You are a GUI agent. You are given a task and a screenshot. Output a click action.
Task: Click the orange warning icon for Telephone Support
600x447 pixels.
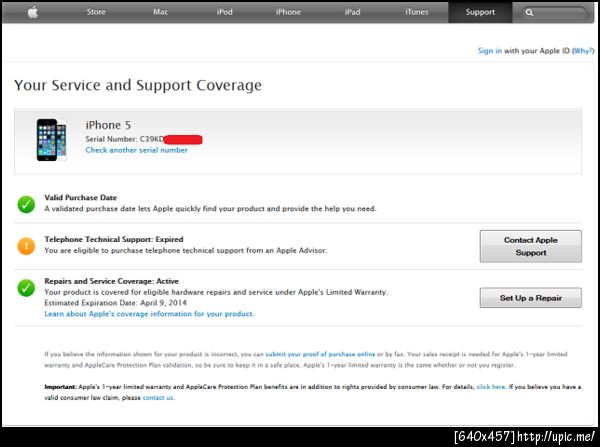[x=26, y=246]
